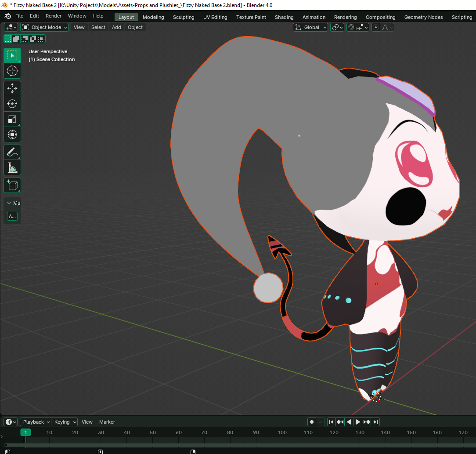476x454 pixels.
Task: Expand the Playback dropdown in timeline
Action: (x=36, y=422)
